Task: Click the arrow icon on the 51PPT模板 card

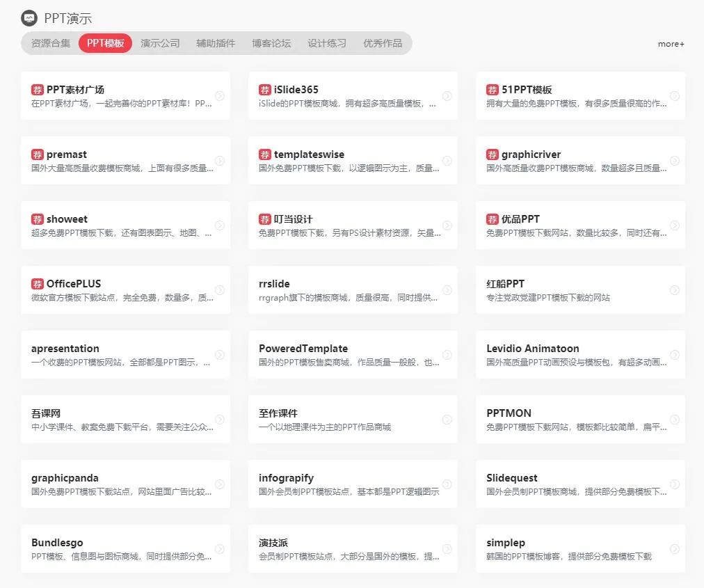Action: point(675,95)
